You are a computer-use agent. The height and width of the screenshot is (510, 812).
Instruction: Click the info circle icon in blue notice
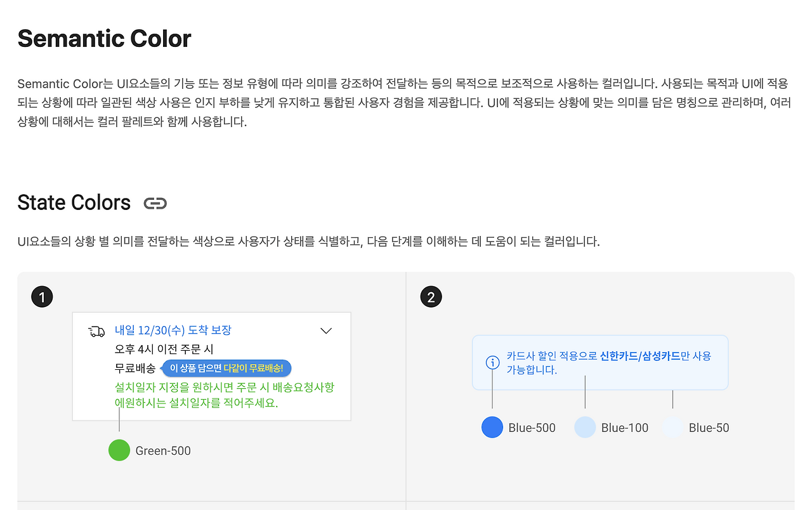(492, 362)
